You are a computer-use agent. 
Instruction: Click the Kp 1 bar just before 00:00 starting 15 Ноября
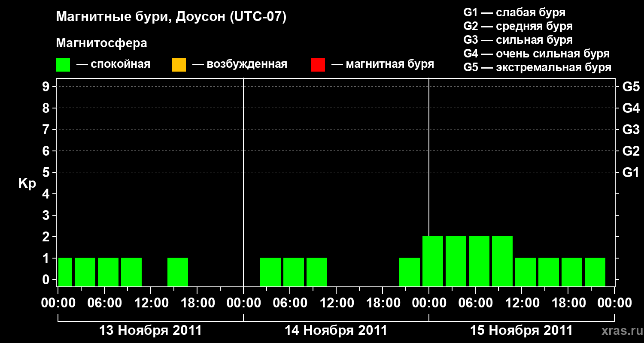tap(410, 272)
